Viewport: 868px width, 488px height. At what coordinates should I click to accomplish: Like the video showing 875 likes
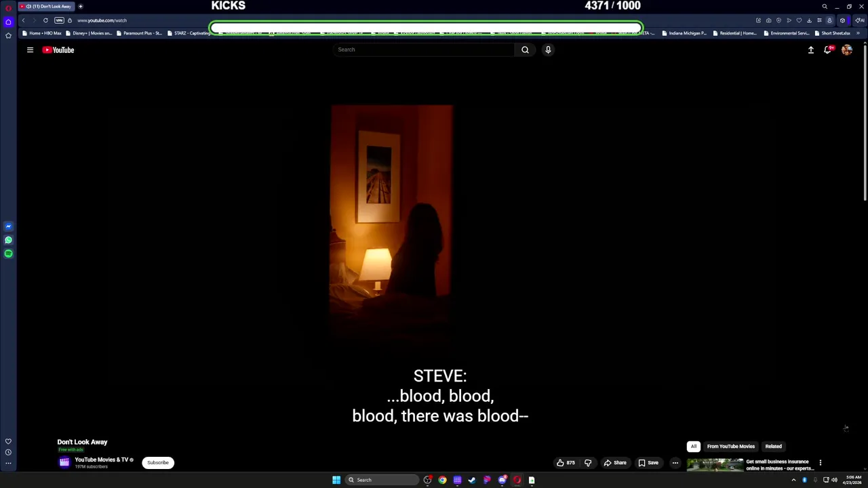click(566, 463)
